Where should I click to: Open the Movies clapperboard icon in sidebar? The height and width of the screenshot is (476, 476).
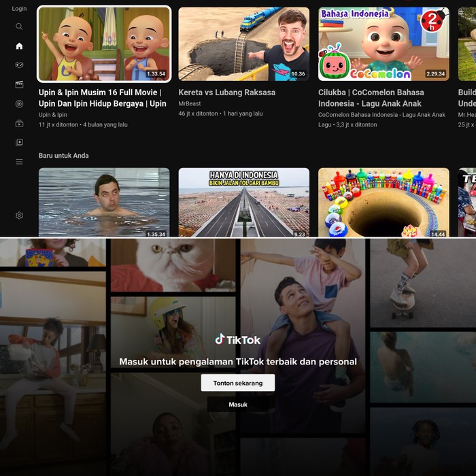[19, 84]
